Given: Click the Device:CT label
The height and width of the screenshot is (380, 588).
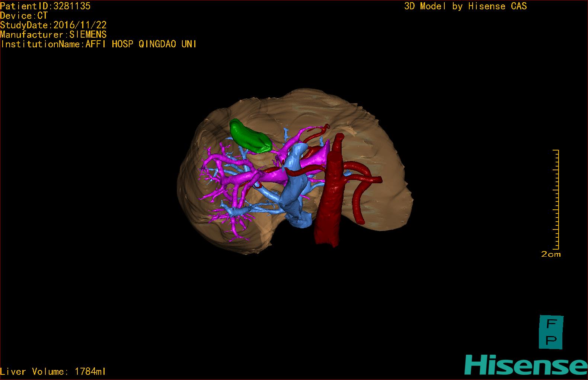Looking at the screenshot, I should click(24, 16).
